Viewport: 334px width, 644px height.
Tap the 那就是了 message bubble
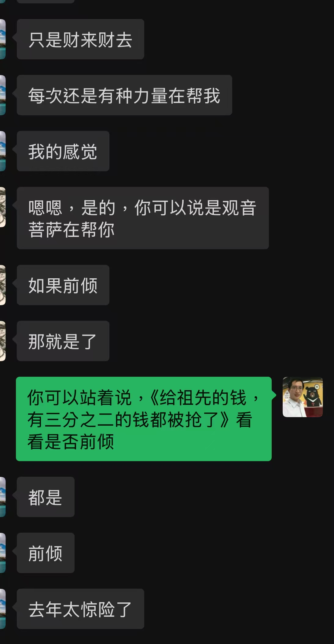tap(63, 341)
